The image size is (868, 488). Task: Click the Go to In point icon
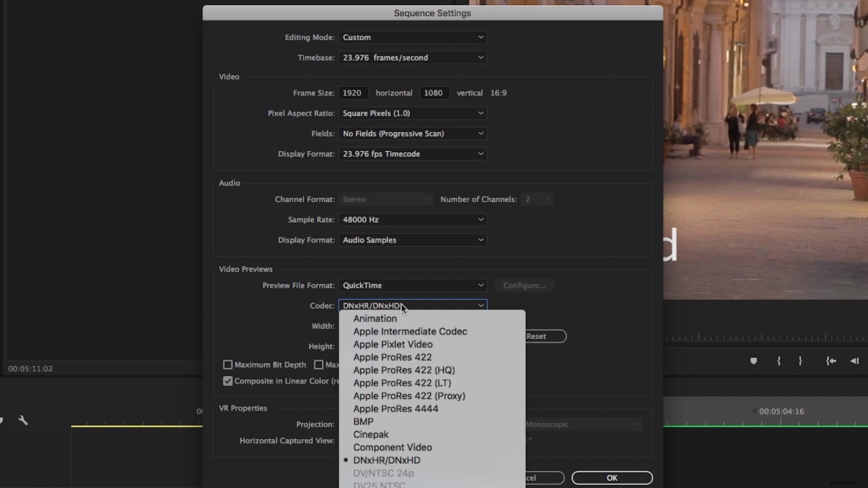pyautogui.click(x=831, y=361)
